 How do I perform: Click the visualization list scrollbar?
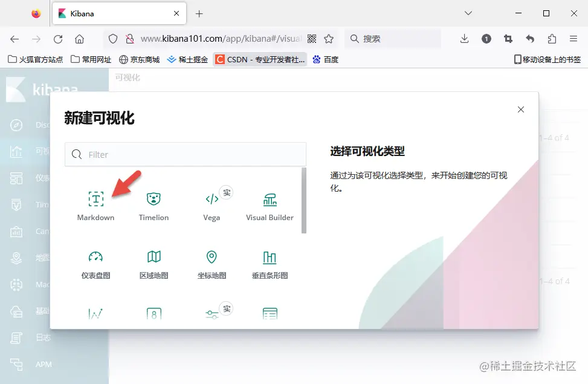(304, 200)
